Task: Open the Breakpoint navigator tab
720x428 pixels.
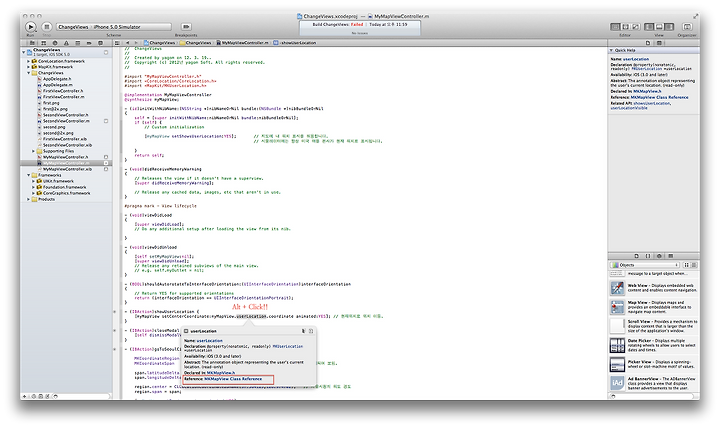Action: tap(89, 43)
